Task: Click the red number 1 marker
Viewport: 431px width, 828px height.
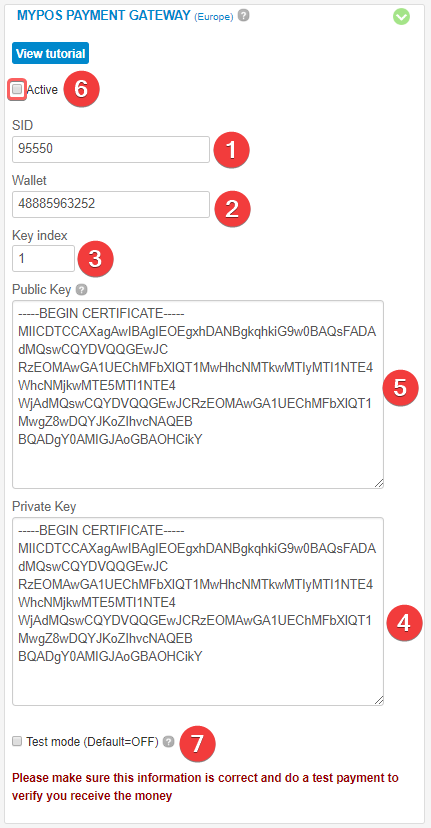Action: pyautogui.click(x=231, y=150)
